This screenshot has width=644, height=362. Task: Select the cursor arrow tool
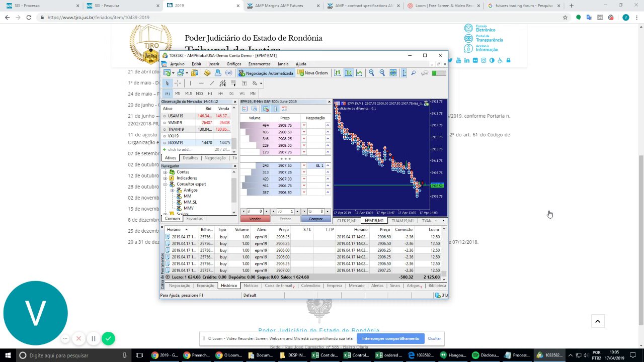[x=168, y=83]
